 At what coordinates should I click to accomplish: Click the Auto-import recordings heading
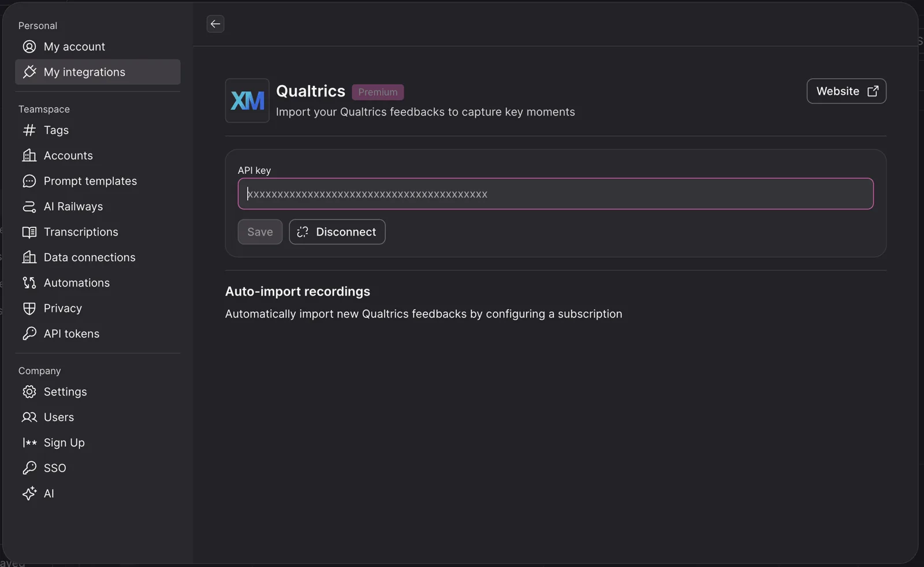pyautogui.click(x=297, y=292)
